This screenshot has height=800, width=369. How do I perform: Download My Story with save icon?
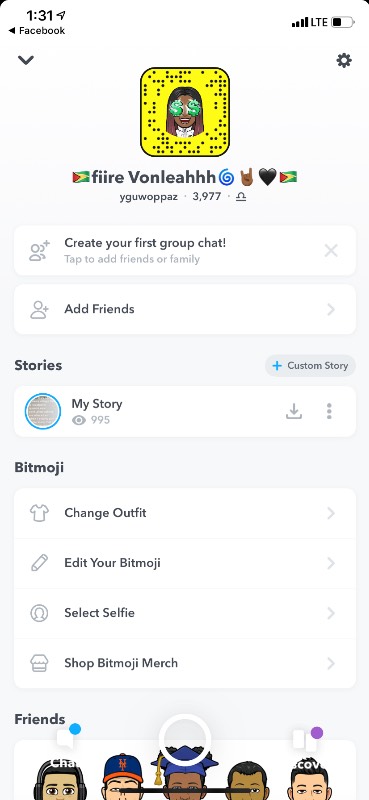pyautogui.click(x=293, y=411)
